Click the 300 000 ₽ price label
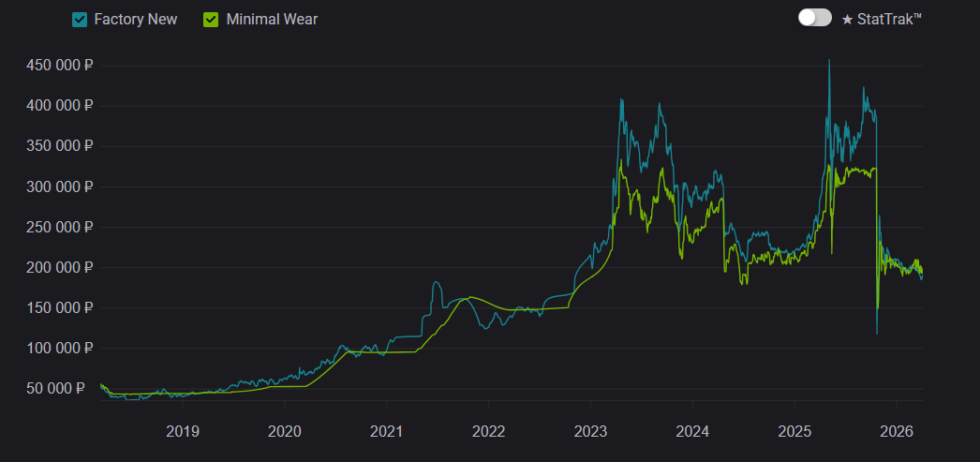980x462 pixels. pyautogui.click(x=61, y=186)
